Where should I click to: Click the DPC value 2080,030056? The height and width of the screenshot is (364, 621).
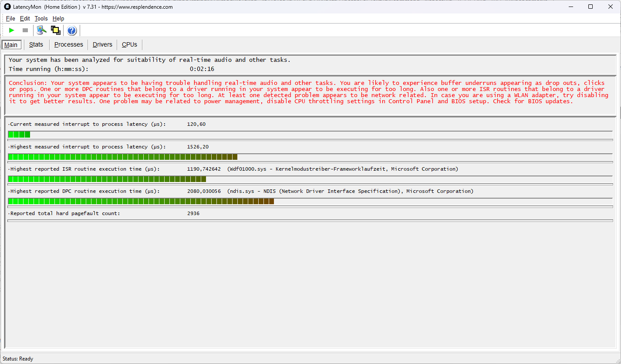204,191
